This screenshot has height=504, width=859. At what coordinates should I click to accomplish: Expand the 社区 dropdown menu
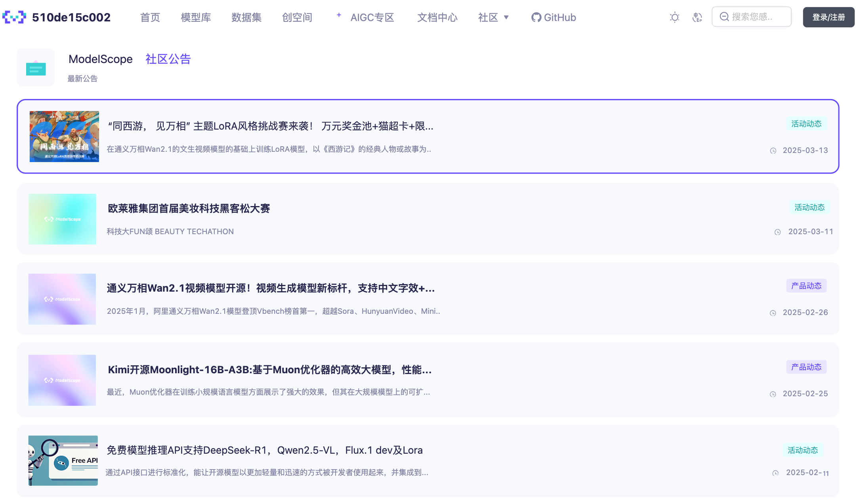(x=493, y=17)
